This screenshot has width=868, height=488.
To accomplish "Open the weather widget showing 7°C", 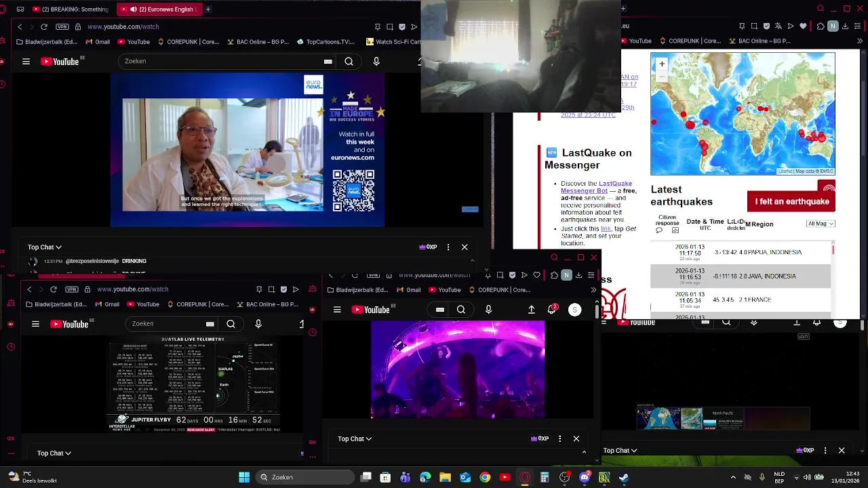I will (33, 477).
